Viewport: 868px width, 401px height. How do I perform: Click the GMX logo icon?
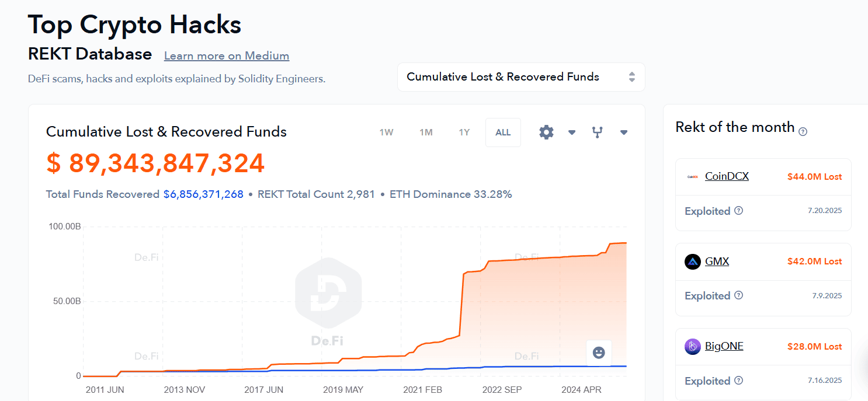click(x=693, y=261)
